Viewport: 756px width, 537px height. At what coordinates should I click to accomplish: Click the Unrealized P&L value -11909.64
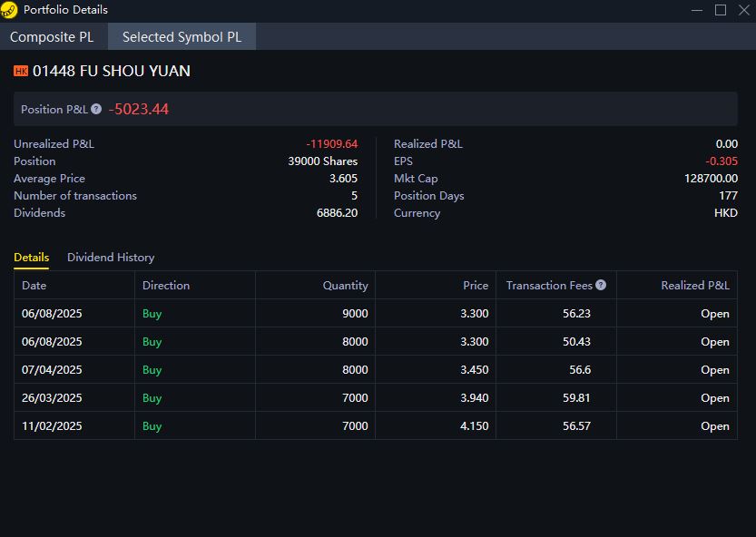(x=332, y=143)
